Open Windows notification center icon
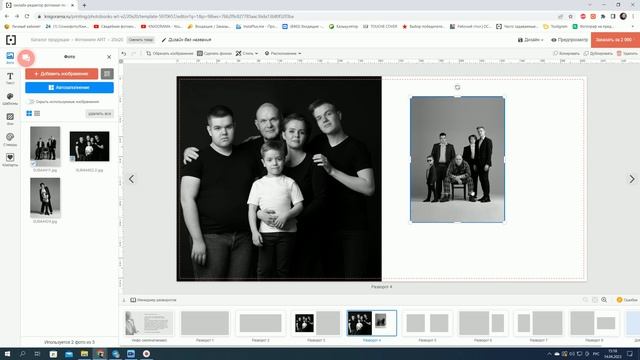Image resolution: width=640 pixels, height=360 pixels. coord(630,354)
